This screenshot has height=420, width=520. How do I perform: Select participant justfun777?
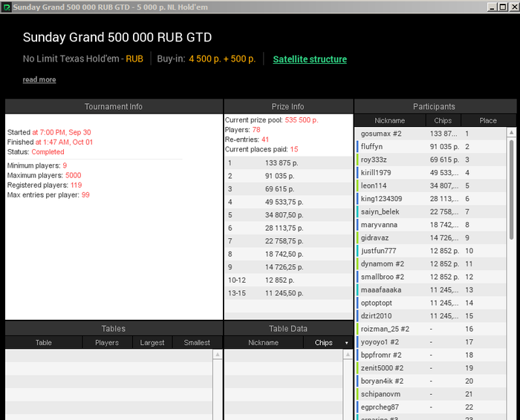point(430,251)
